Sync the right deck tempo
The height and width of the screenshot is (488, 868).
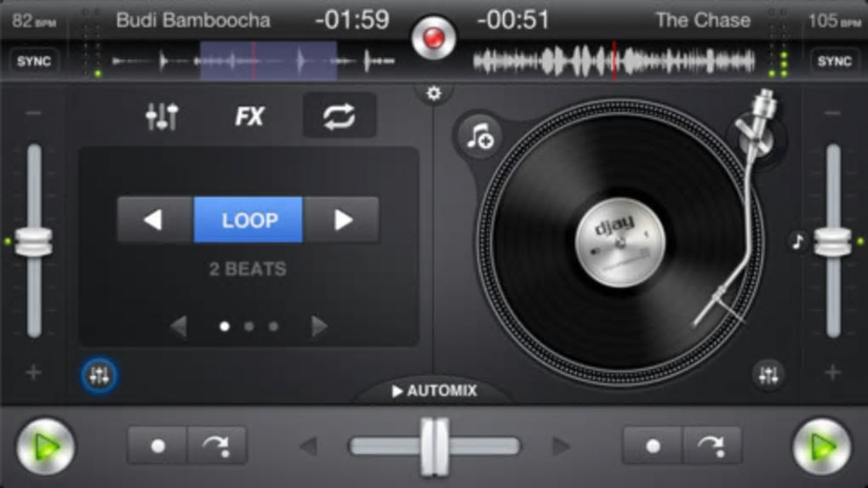[x=834, y=61]
